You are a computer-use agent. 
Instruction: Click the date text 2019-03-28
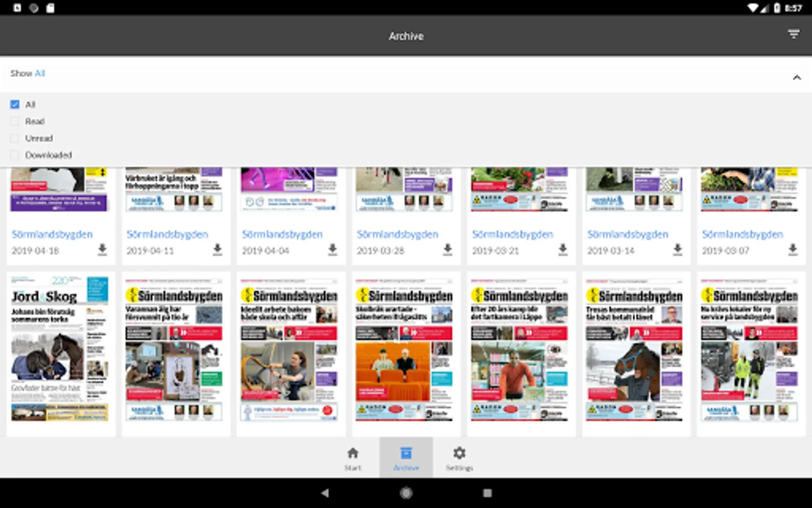(381, 251)
